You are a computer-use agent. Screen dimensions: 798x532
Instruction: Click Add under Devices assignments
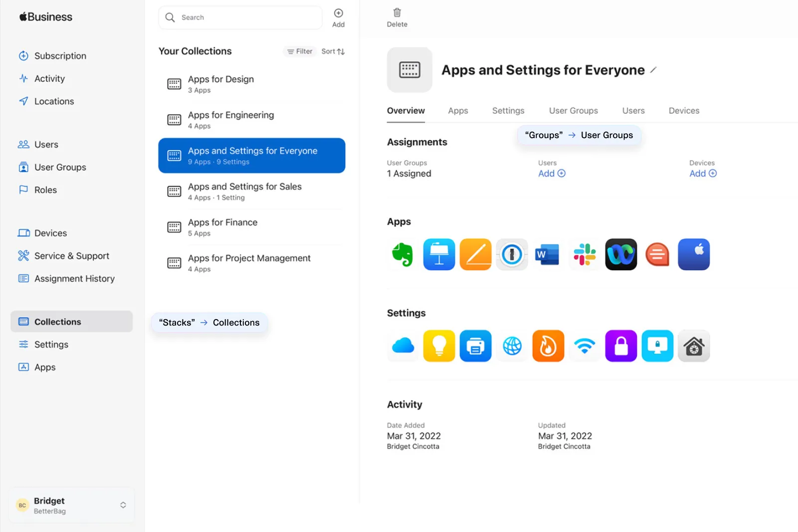pyautogui.click(x=703, y=174)
